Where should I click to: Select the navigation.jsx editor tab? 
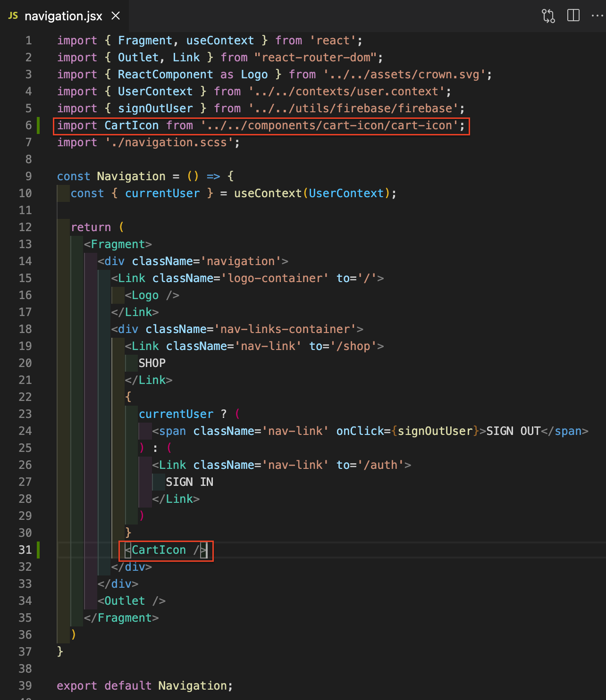coord(64,16)
